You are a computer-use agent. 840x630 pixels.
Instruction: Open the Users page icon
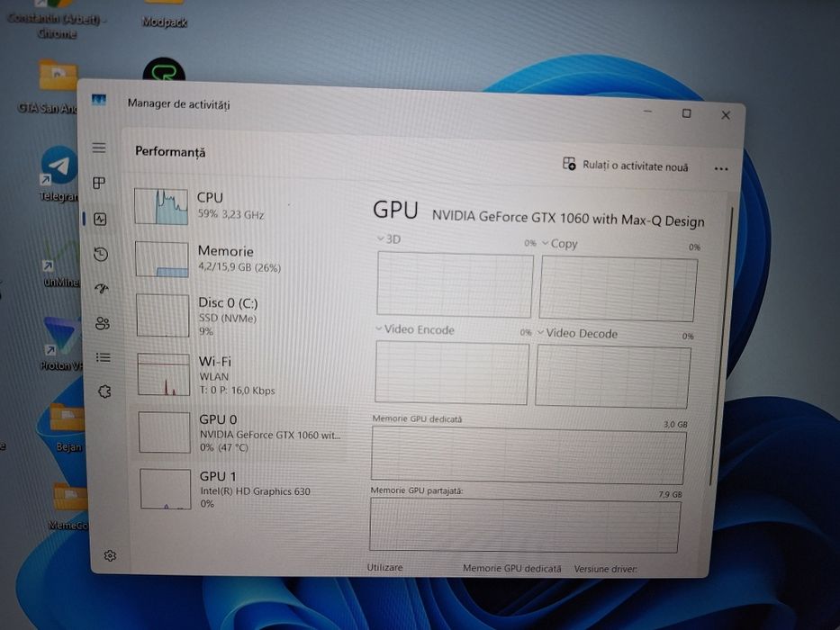point(103,323)
